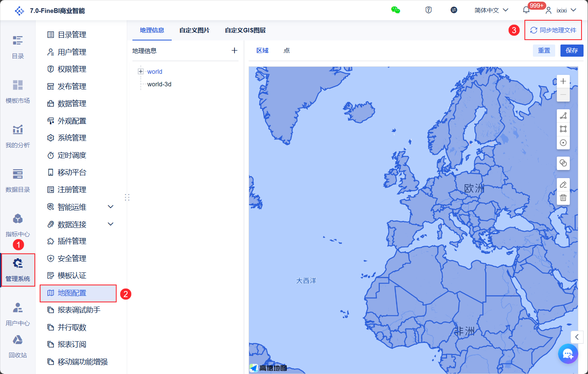Click the trash delete tool on map
This screenshot has height=374, width=588.
[x=563, y=198]
